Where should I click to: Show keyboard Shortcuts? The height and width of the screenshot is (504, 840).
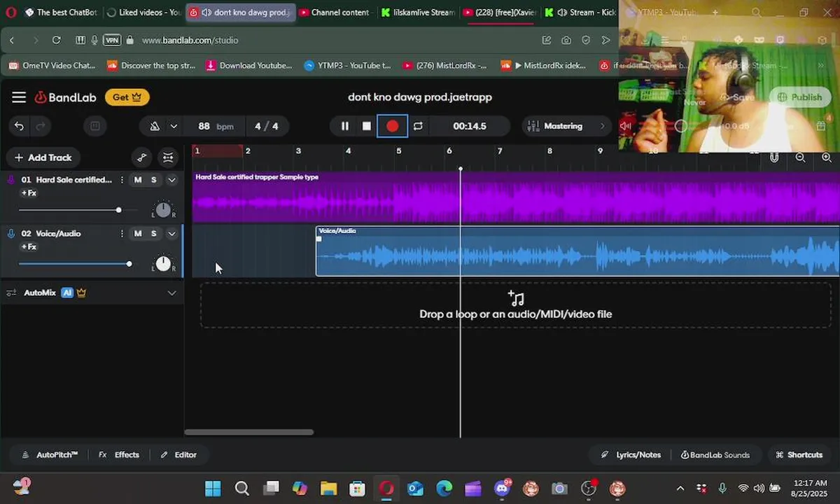coord(799,455)
